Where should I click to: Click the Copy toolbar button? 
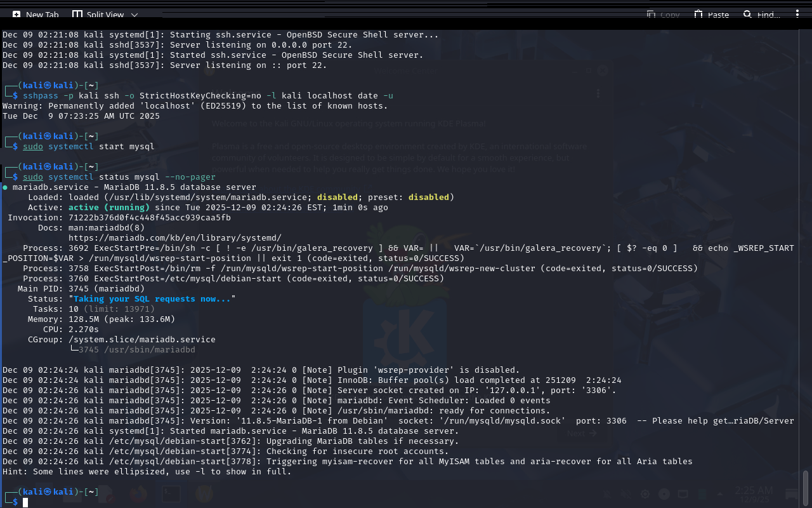[x=663, y=15]
